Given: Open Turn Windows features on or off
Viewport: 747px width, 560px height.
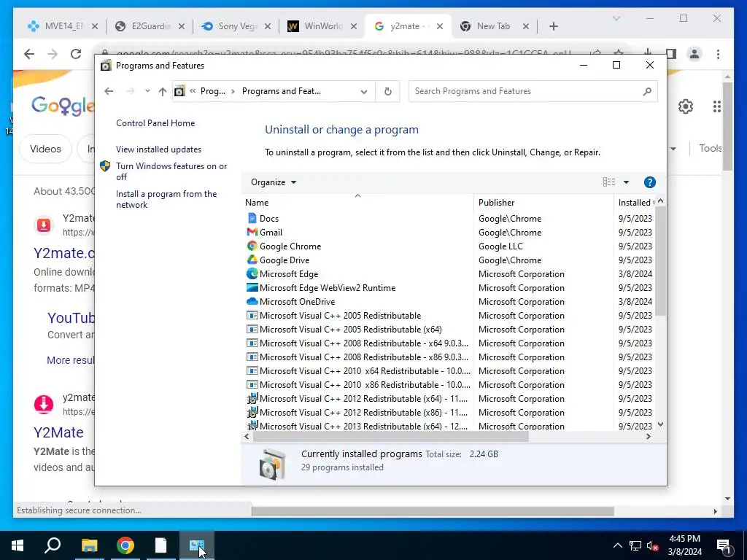Looking at the screenshot, I should [x=171, y=171].
